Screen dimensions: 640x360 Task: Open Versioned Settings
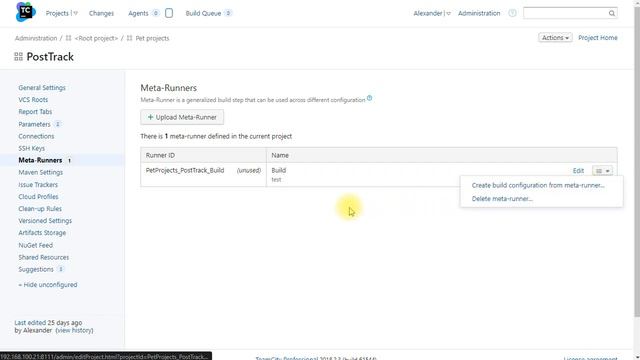(45, 221)
